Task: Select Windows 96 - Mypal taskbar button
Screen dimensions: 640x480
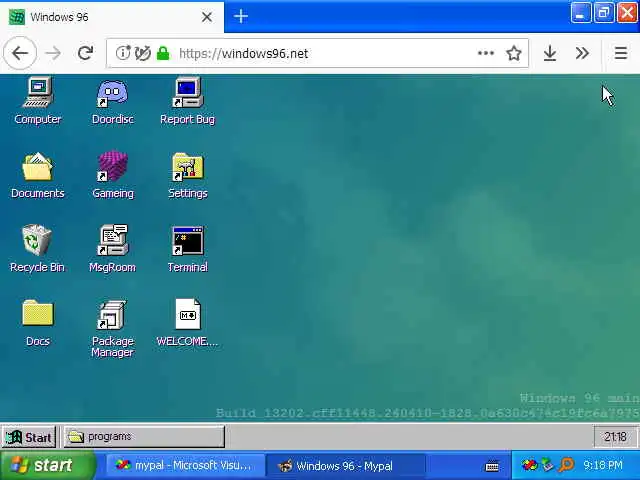Action: tap(346, 466)
